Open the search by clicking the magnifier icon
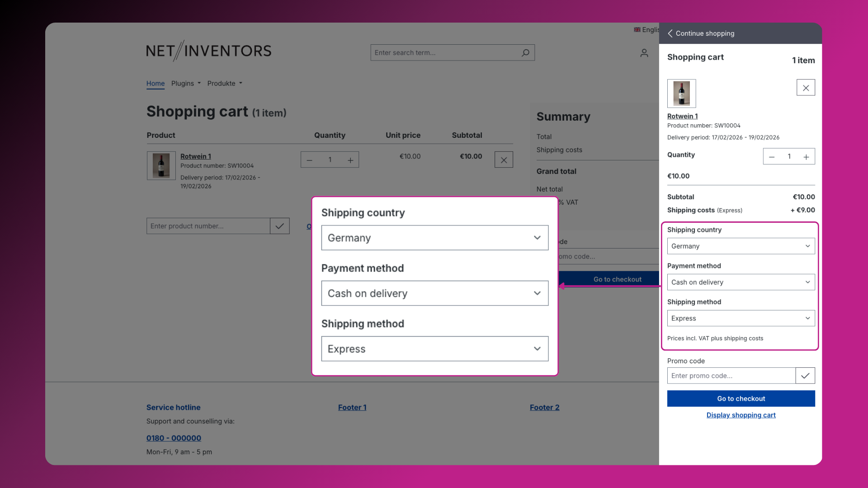The width and height of the screenshot is (868, 488). (525, 52)
